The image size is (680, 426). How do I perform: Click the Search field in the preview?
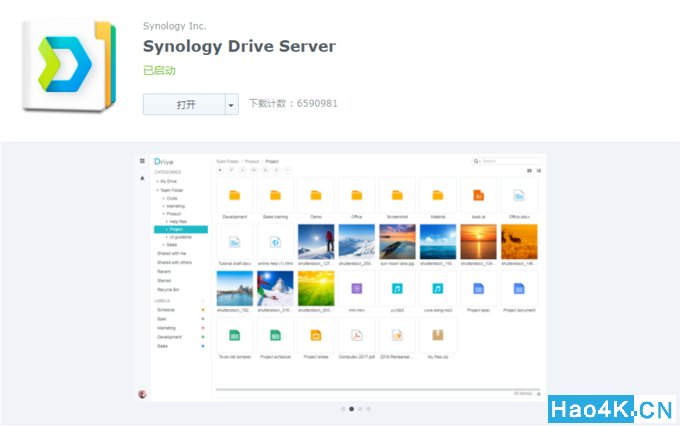click(507, 161)
